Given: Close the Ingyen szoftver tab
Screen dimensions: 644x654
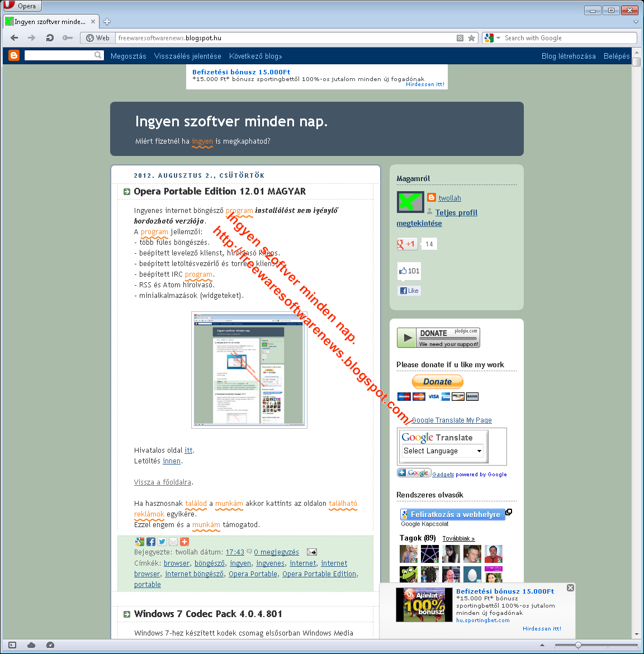Looking at the screenshot, I should (93, 22).
